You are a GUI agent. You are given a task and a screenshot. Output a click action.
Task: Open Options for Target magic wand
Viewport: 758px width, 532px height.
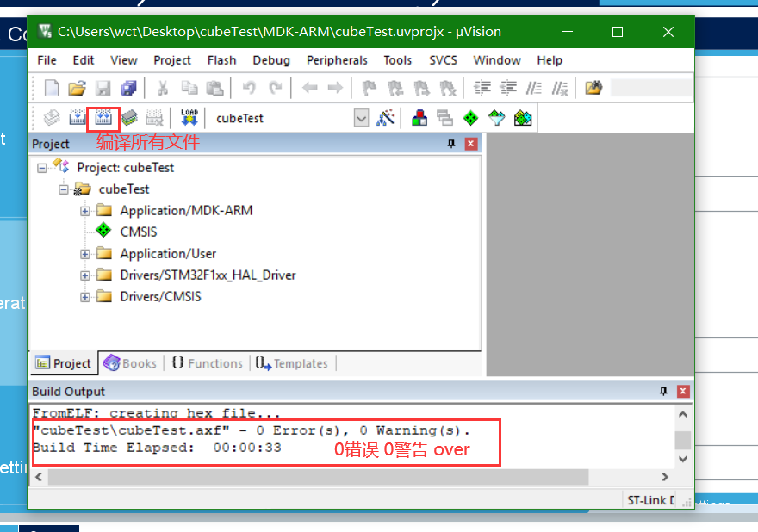click(385, 117)
